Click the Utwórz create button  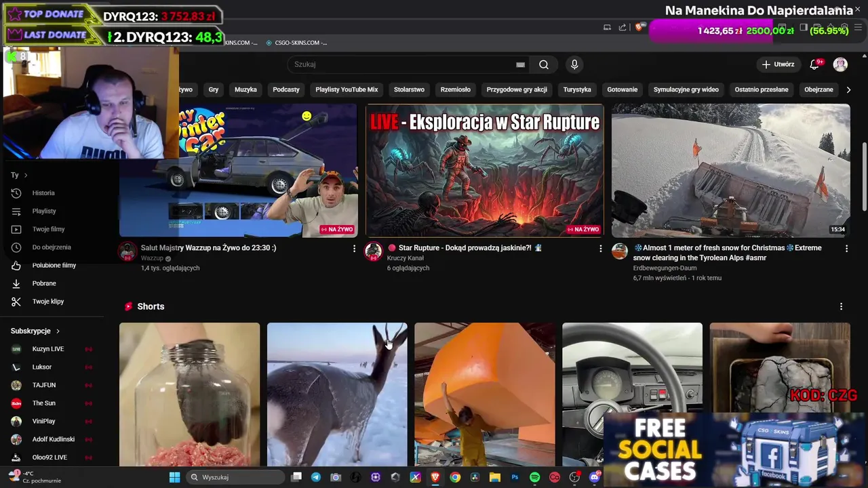click(778, 64)
